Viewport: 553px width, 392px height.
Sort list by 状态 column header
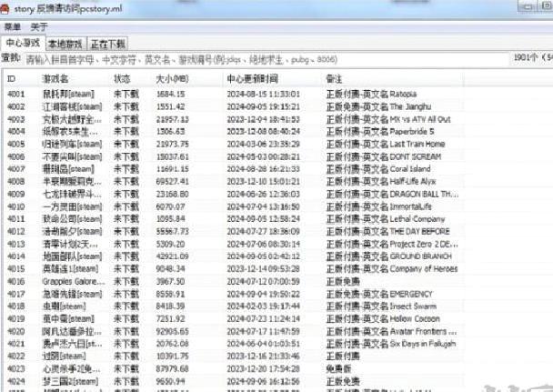point(122,78)
